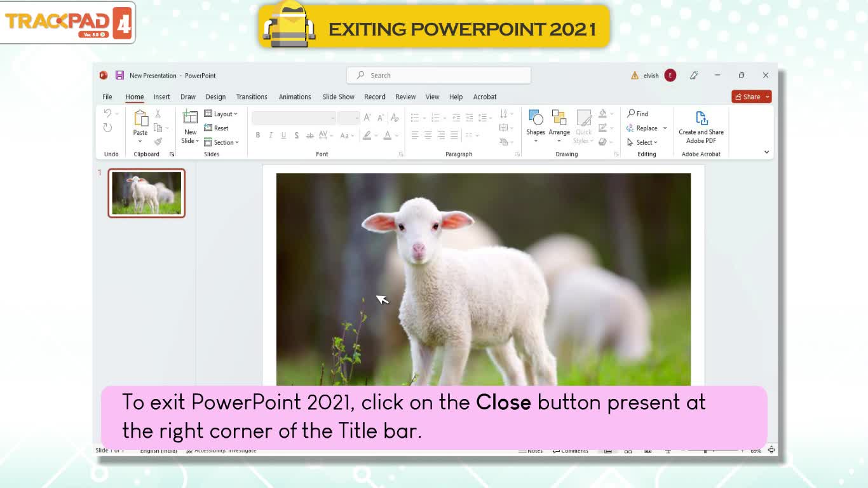Viewport: 868px width, 488px height.
Task: Click Replace in Editing group
Action: pos(642,128)
